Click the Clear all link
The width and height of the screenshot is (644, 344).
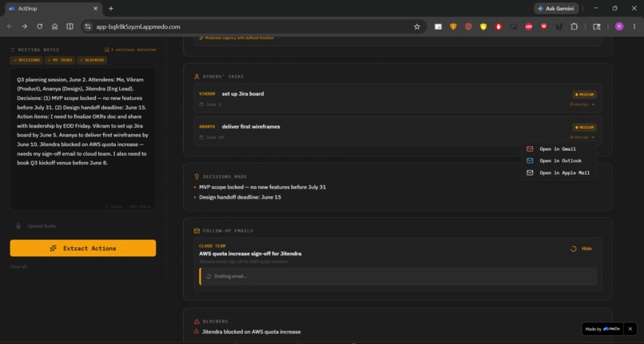point(18,267)
